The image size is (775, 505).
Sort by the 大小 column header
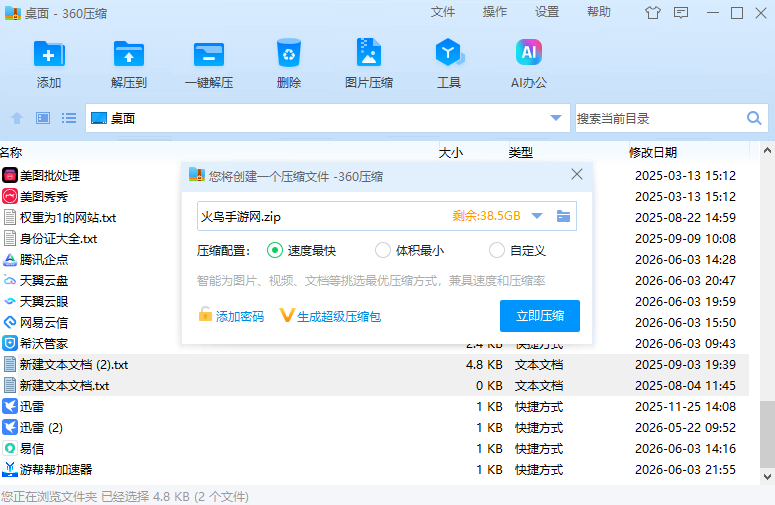pyautogui.click(x=451, y=153)
